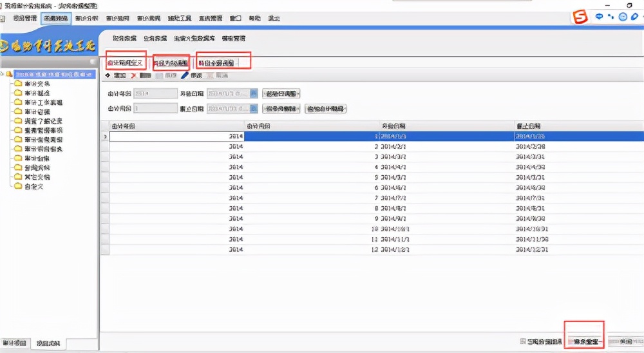Open the 窗口 menu
The width and height of the screenshot is (644, 353).
coord(235,19)
